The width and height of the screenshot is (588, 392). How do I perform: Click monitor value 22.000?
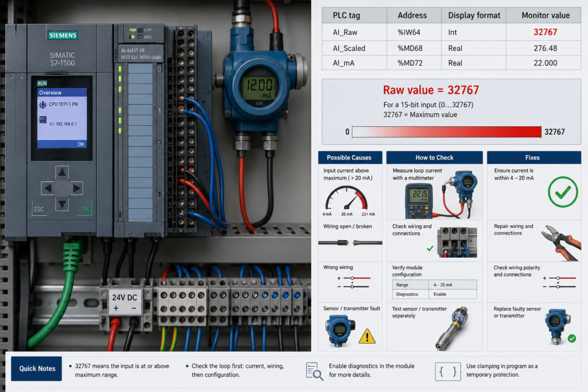pyautogui.click(x=546, y=63)
